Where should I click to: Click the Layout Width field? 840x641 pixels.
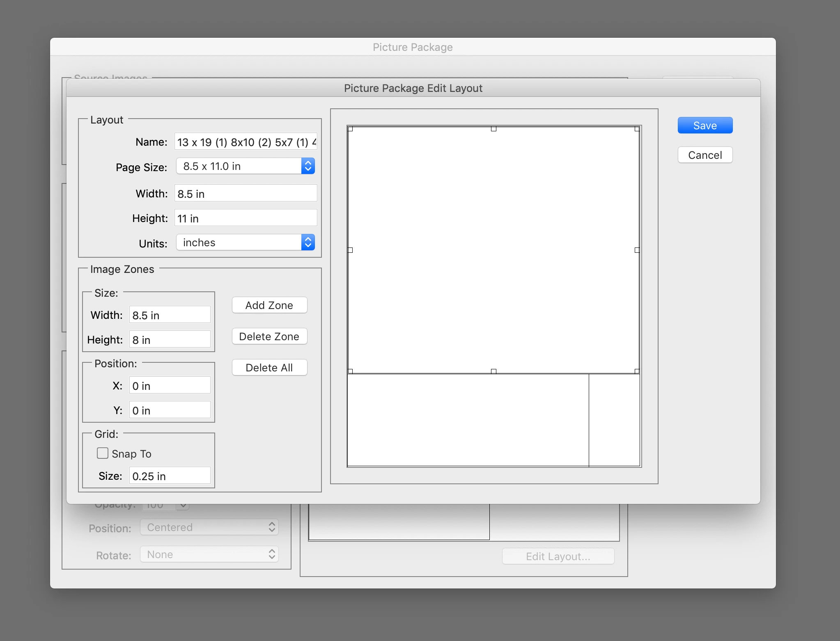(245, 194)
